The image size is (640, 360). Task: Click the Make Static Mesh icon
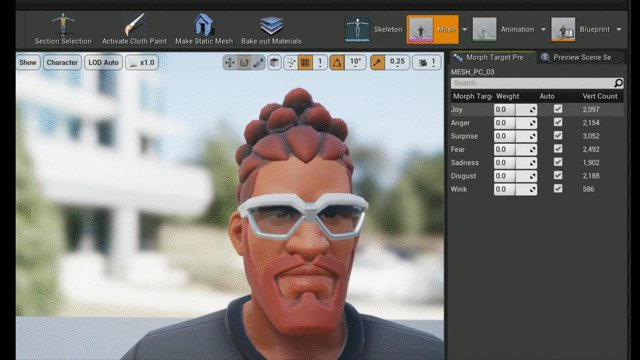[204, 24]
